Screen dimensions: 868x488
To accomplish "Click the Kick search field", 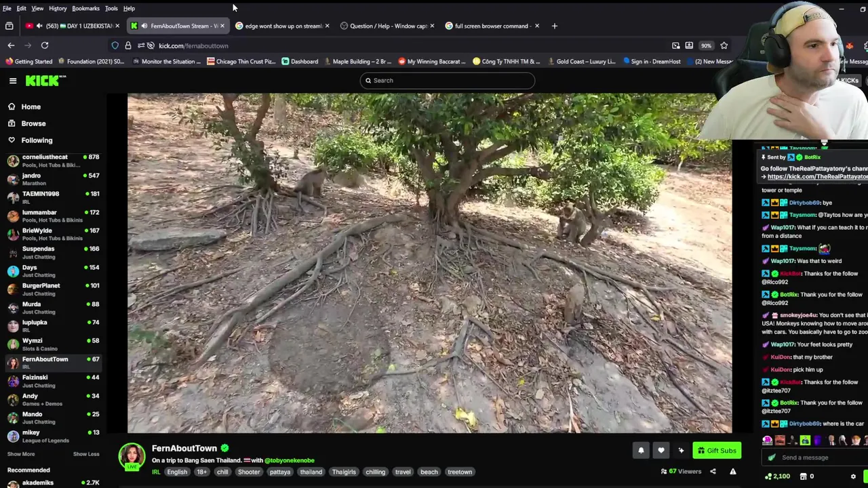I will [x=448, y=81].
